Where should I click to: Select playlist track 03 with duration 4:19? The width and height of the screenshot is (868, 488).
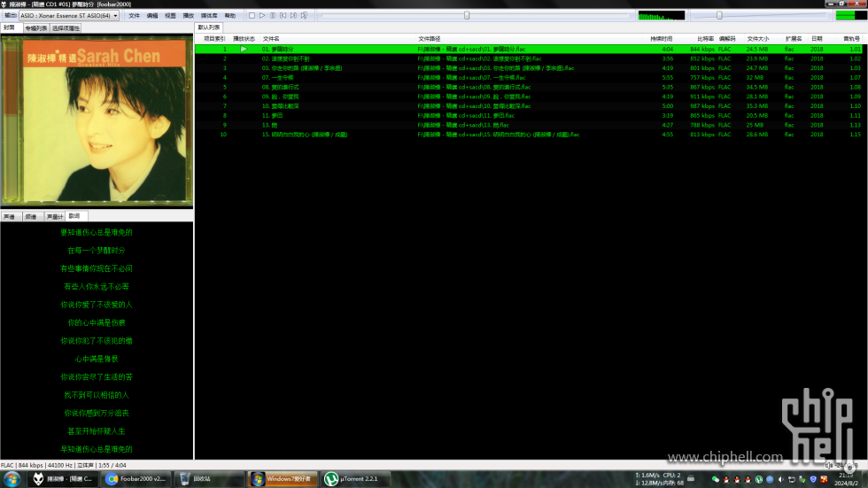coord(529,68)
